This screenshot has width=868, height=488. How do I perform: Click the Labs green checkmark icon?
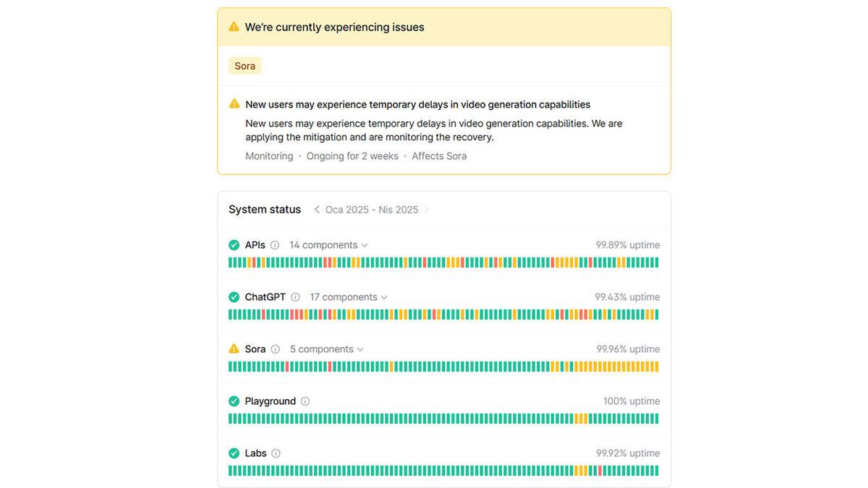(x=234, y=453)
